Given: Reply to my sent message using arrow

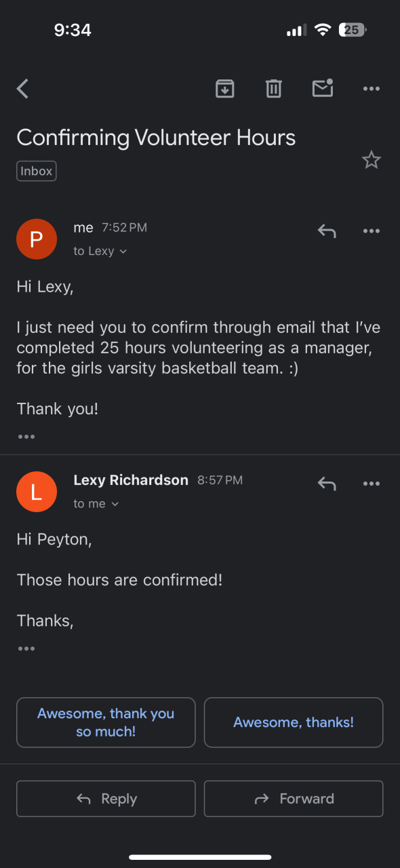Looking at the screenshot, I should click(x=327, y=231).
